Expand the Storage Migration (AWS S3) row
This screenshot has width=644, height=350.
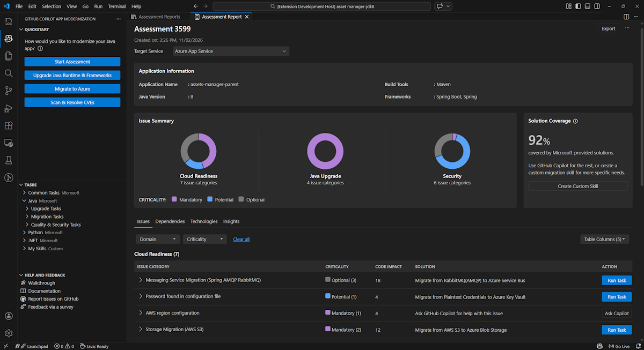coord(141,330)
